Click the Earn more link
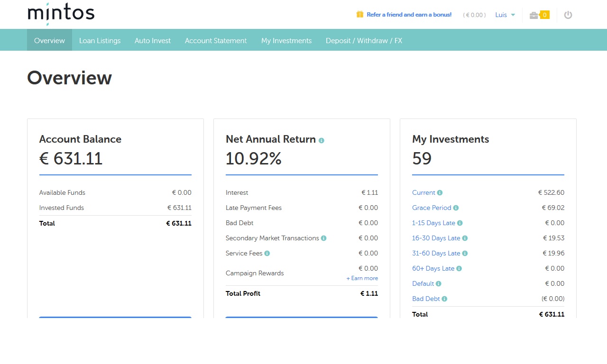 point(362,278)
